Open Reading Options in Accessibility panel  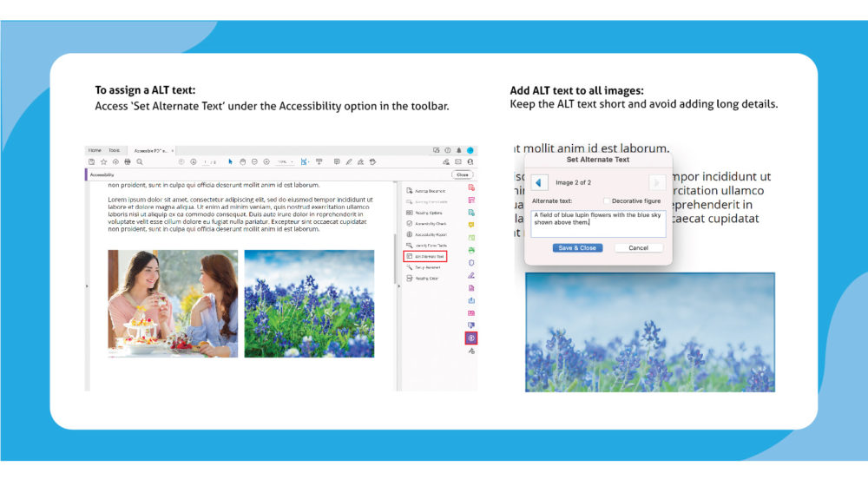[424, 213]
